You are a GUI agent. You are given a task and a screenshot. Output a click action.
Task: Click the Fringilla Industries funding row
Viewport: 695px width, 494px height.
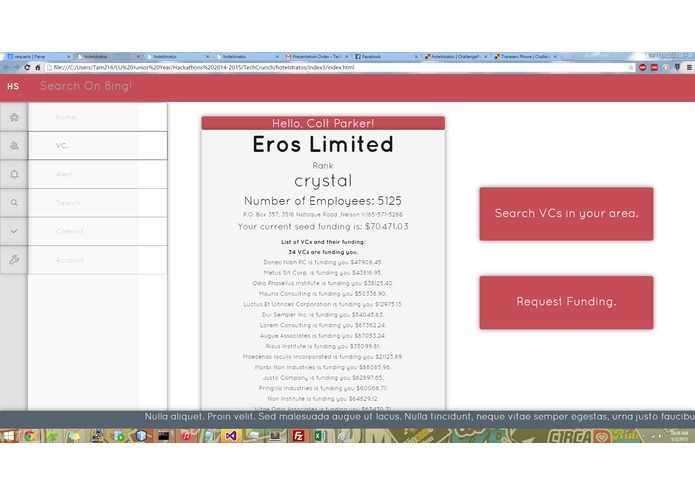[x=323, y=388]
